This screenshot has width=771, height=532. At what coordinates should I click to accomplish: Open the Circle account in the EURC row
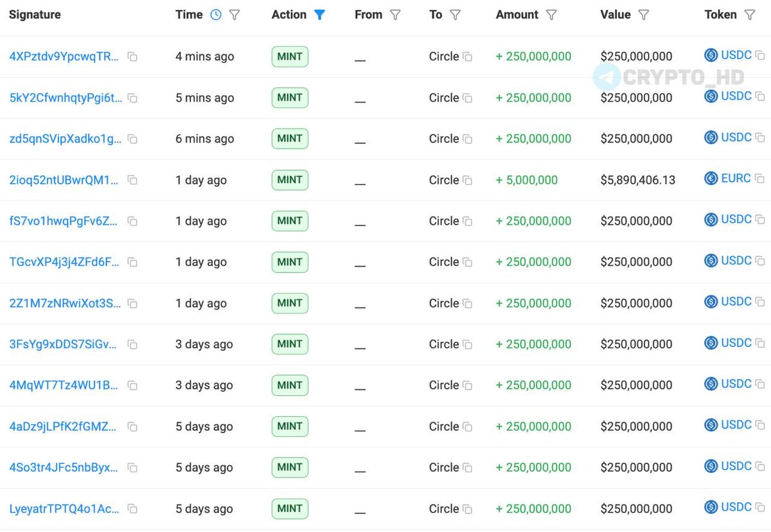coord(444,180)
